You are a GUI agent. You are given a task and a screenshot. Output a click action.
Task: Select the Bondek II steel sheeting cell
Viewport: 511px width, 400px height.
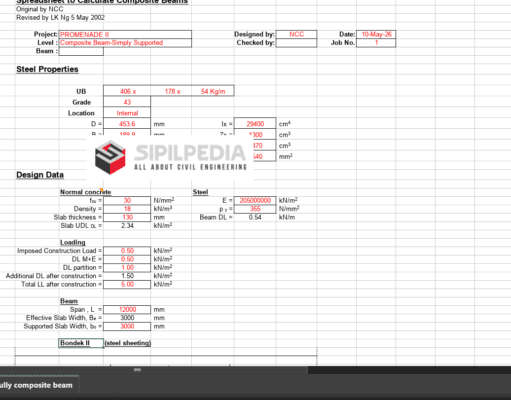click(x=81, y=343)
